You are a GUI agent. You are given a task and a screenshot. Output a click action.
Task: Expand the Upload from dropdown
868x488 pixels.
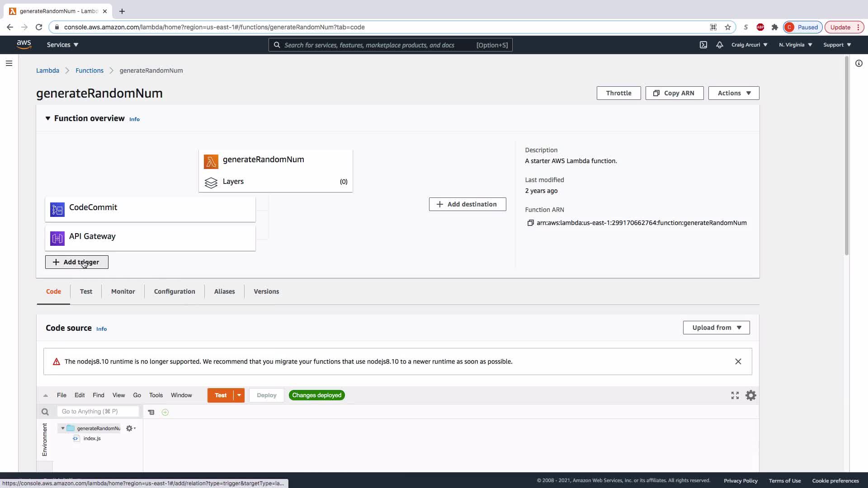pyautogui.click(x=716, y=328)
